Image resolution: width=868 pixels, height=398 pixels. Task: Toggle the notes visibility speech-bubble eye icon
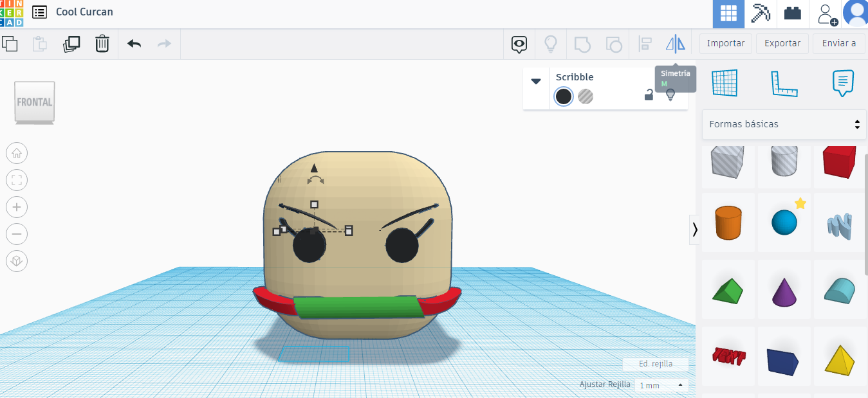pyautogui.click(x=519, y=44)
